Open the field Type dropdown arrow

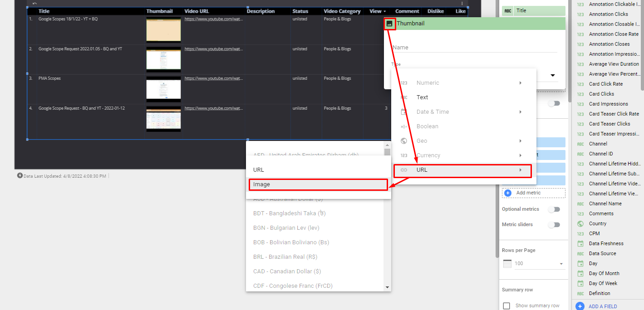pyautogui.click(x=553, y=76)
